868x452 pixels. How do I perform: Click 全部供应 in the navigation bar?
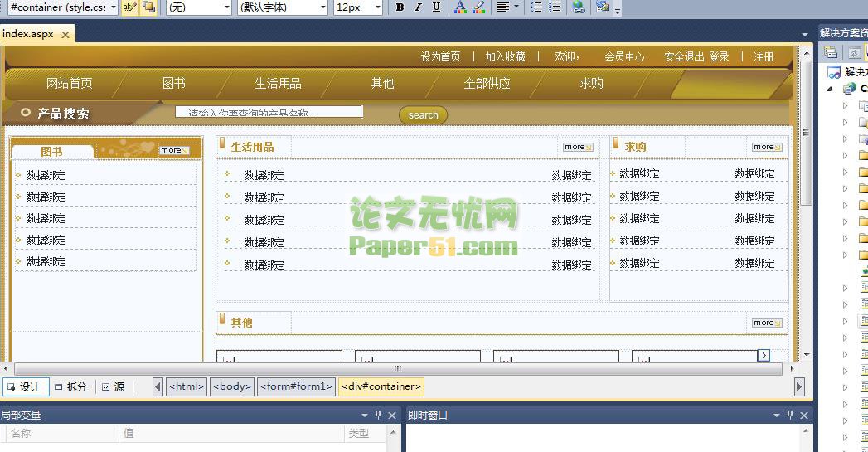point(487,83)
